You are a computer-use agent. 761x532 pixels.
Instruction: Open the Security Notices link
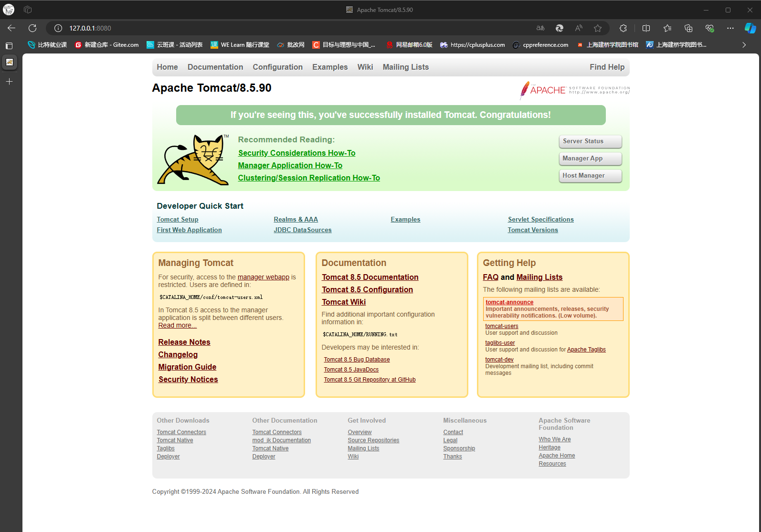(x=188, y=379)
